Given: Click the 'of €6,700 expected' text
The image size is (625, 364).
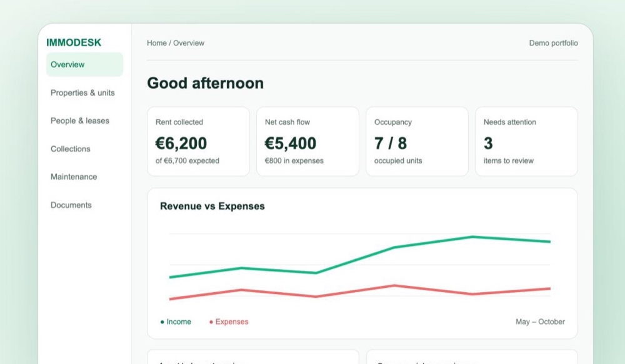Looking at the screenshot, I should [187, 161].
